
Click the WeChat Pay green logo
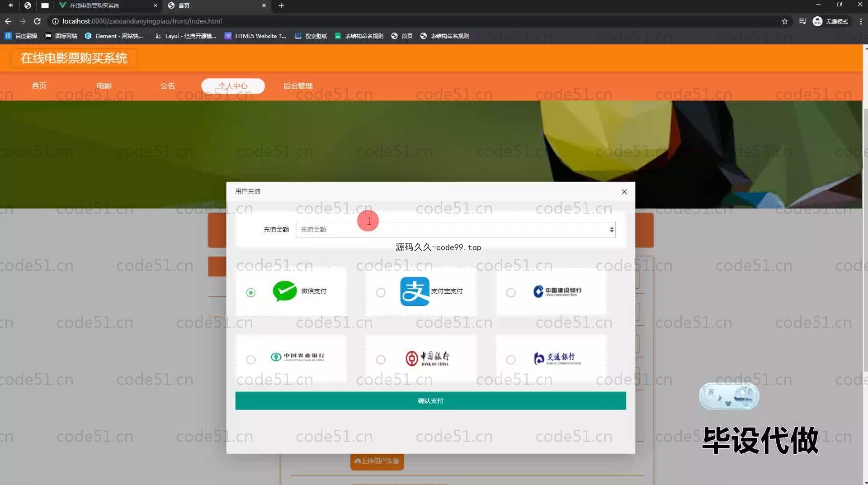point(285,291)
